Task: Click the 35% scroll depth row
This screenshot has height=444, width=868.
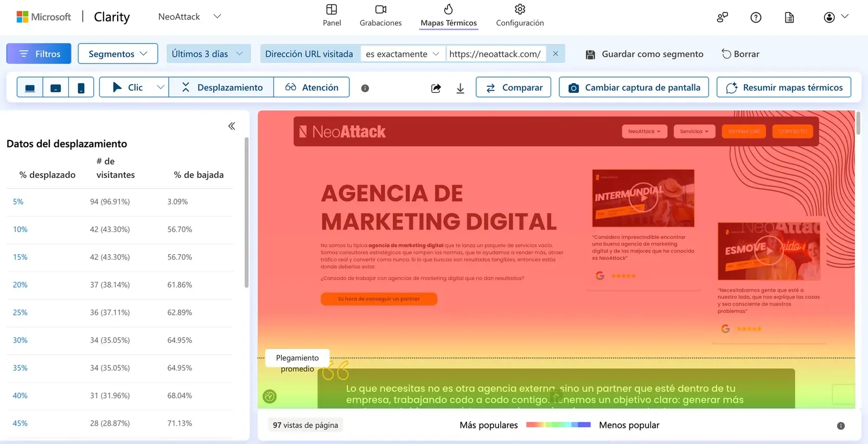Action: [119, 368]
